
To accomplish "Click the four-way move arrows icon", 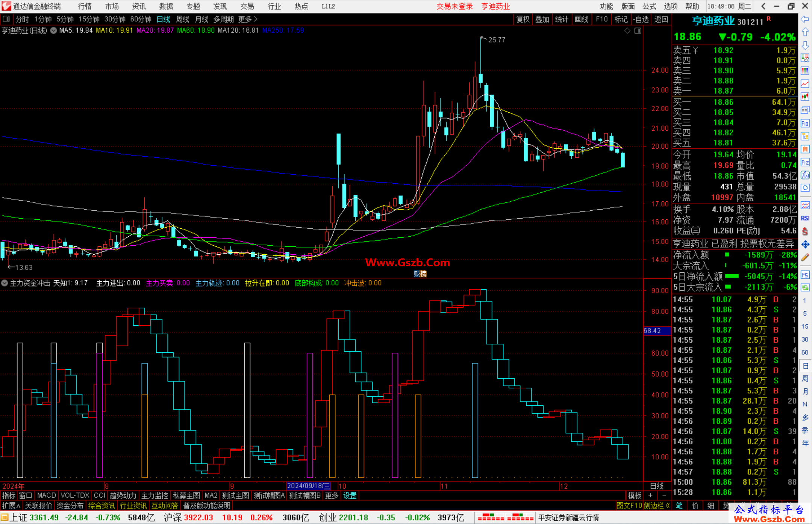I will [x=805, y=245].
